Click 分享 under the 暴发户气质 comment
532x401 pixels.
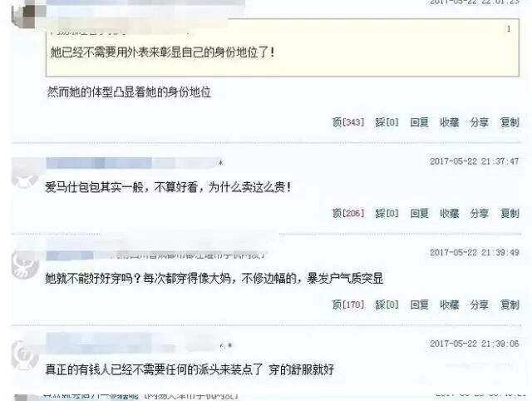point(479,304)
